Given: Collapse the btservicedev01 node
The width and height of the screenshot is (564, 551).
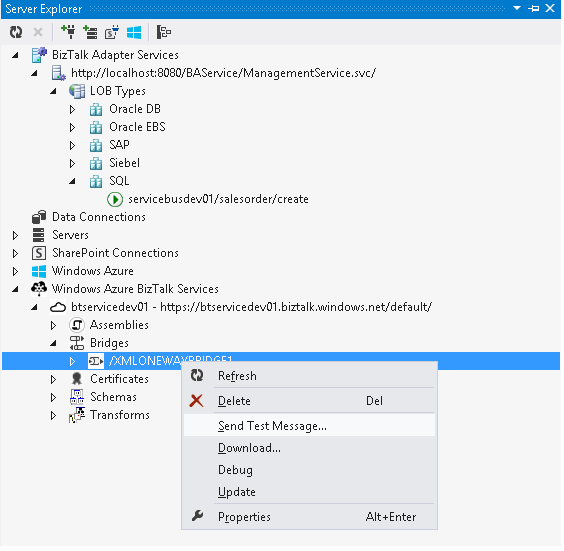Looking at the screenshot, I should pyautogui.click(x=34, y=308).
